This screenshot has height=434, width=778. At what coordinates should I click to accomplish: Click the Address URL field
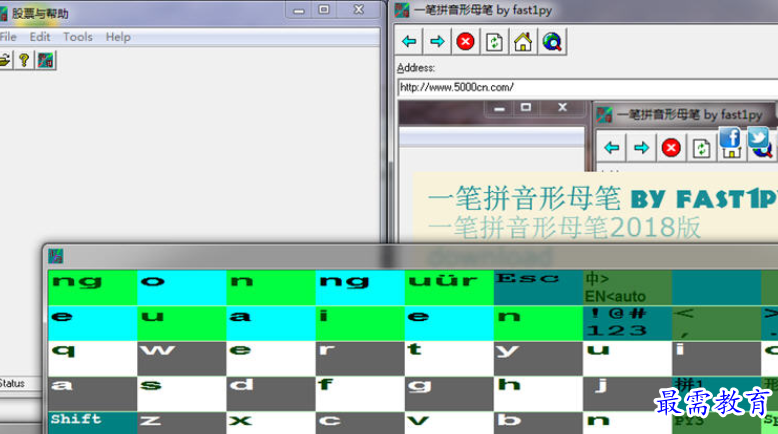587,87
